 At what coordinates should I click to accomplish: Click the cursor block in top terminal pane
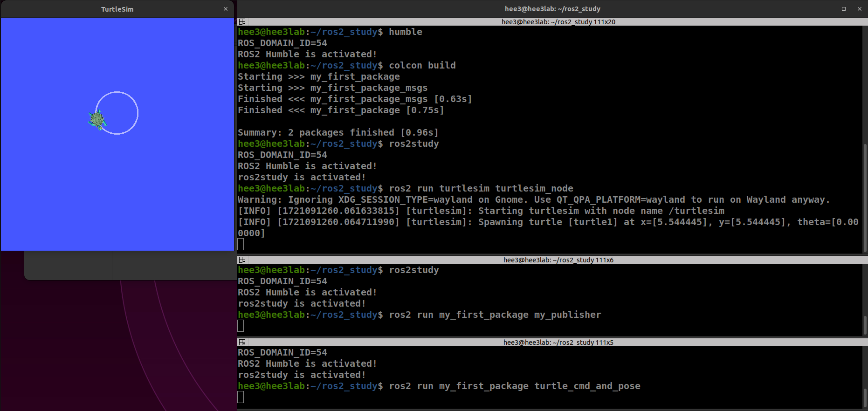[x=241, y=244]
